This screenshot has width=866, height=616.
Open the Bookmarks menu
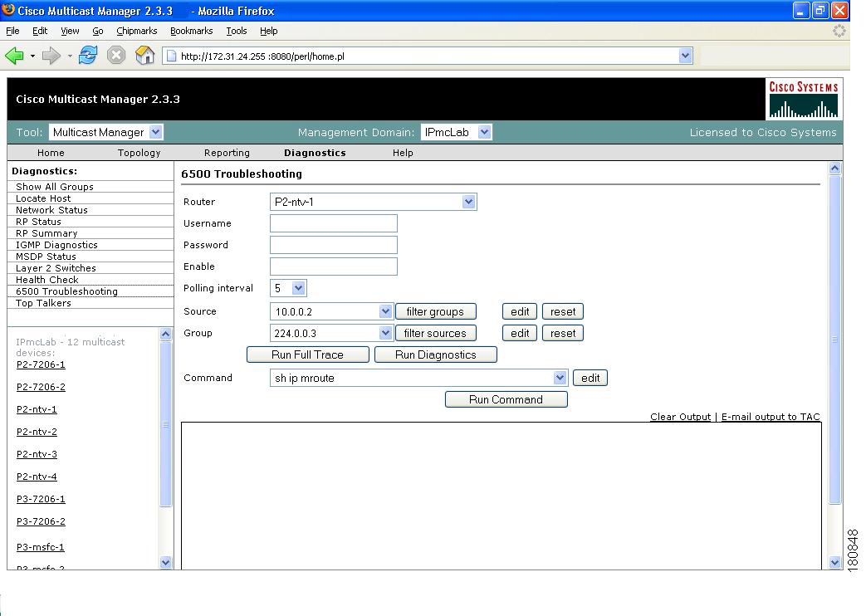[192, 31]
